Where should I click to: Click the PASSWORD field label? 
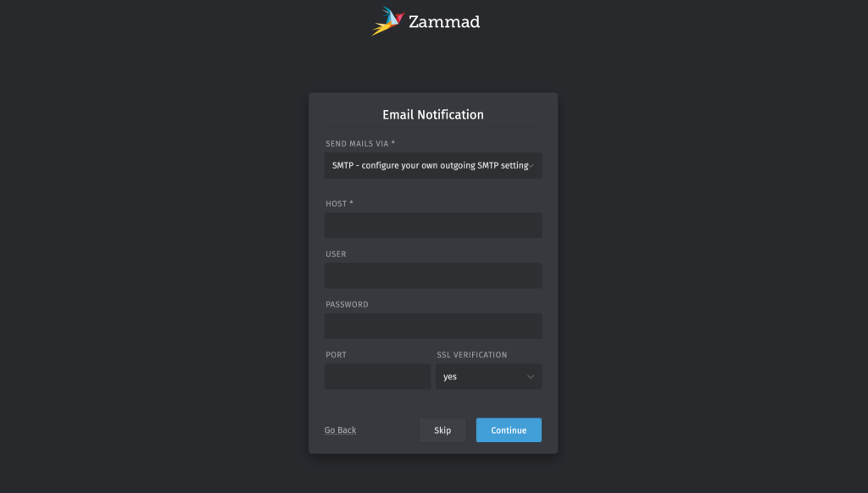(346, 304)
